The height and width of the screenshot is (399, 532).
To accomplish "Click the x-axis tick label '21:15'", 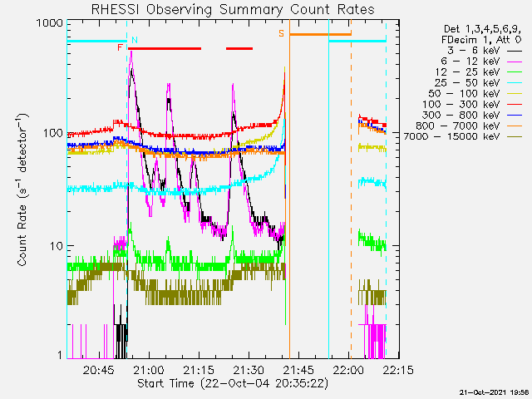I will pos(199,369).
